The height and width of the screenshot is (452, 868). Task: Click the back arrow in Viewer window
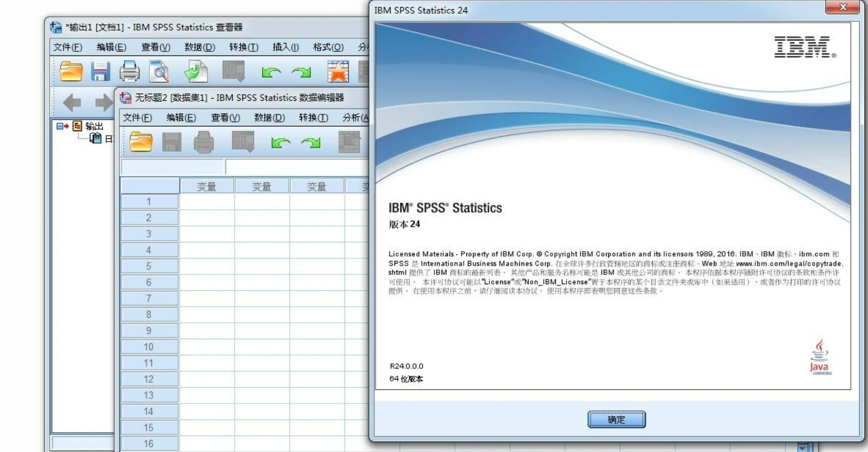pyautogui.click(x=72, y=102)
